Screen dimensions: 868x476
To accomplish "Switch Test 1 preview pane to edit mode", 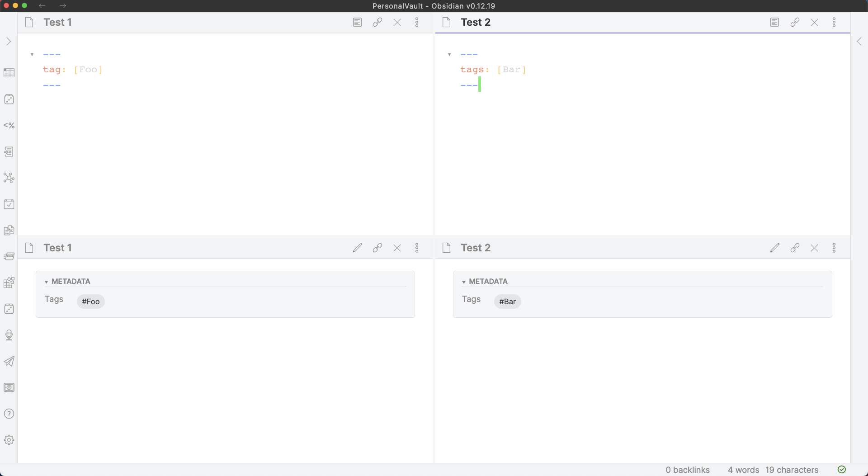I will click(357, 248).
